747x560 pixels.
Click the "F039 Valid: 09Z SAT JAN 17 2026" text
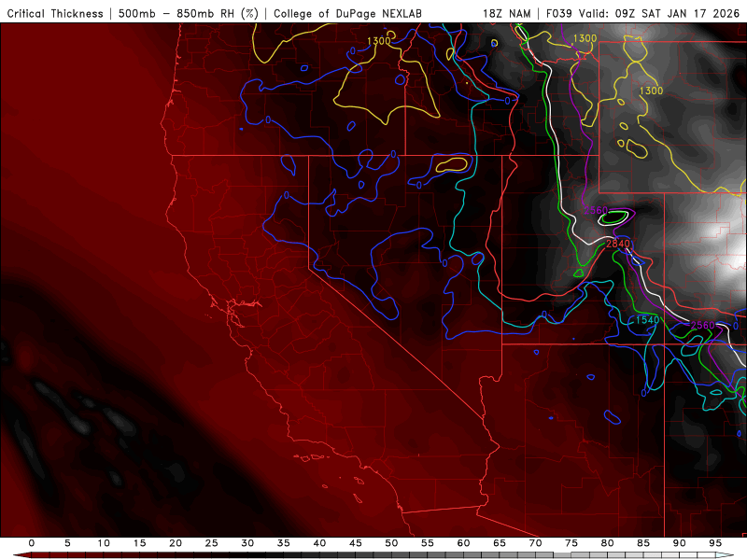(642, 13)
